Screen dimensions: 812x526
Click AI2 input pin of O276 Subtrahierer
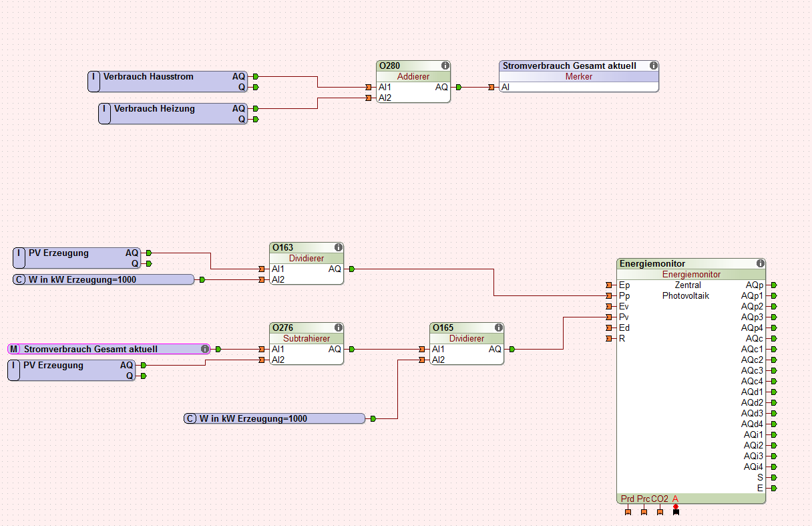263,360
